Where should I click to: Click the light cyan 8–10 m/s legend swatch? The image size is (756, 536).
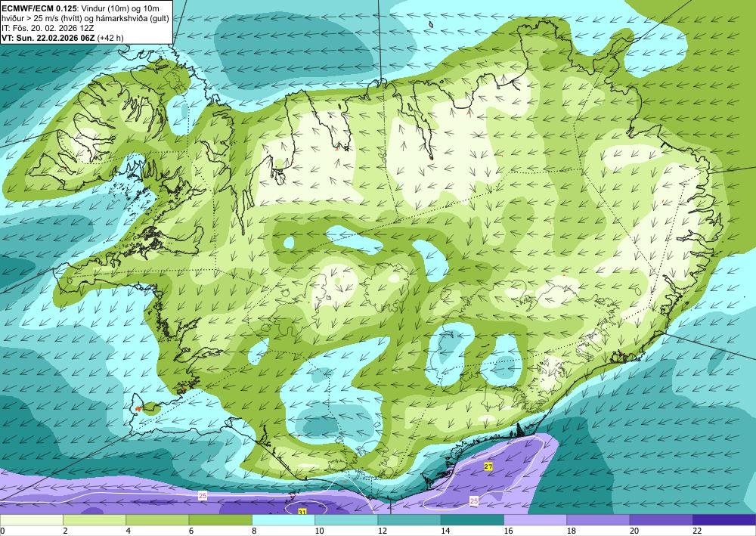[283, 519]
